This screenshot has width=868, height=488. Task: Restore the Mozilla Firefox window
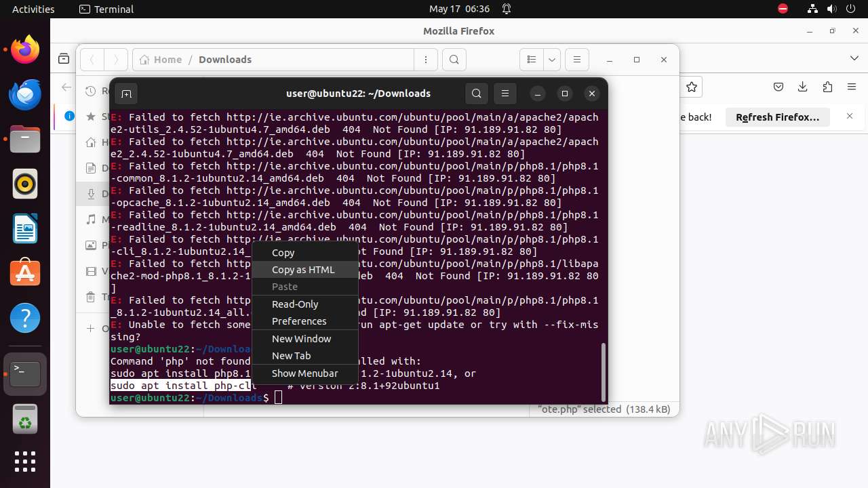click(832, 31)
